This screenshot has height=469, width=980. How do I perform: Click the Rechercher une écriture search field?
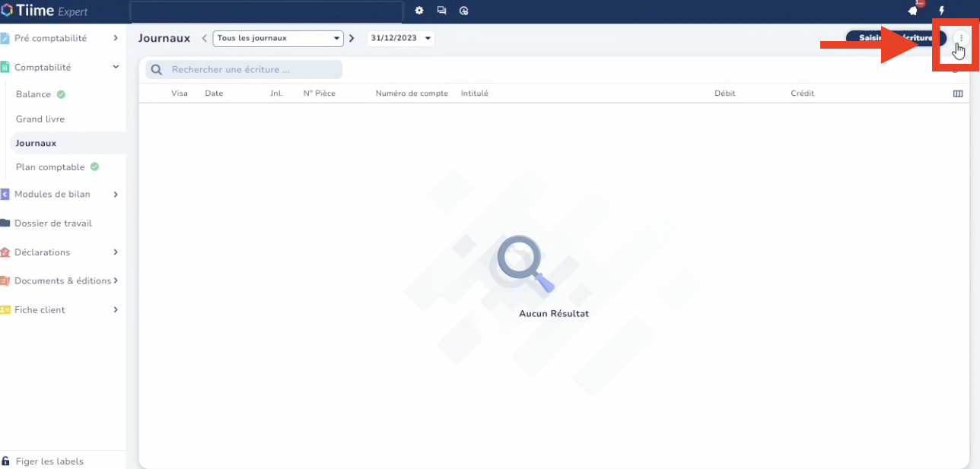244,70
